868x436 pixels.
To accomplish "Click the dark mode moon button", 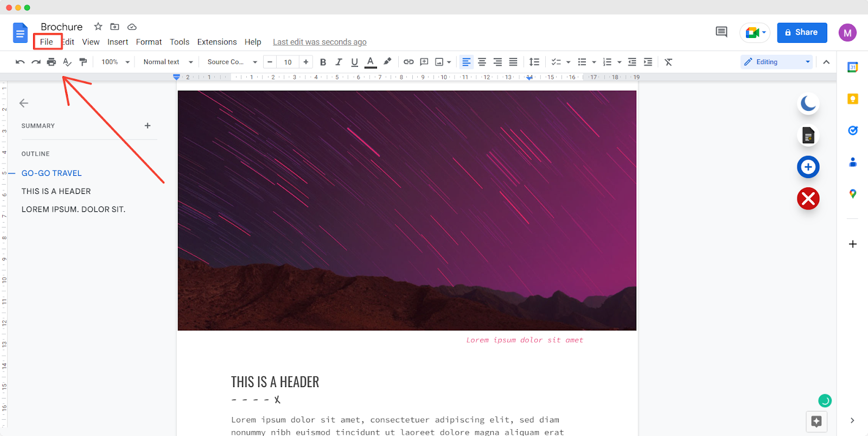I will point(808,103).
